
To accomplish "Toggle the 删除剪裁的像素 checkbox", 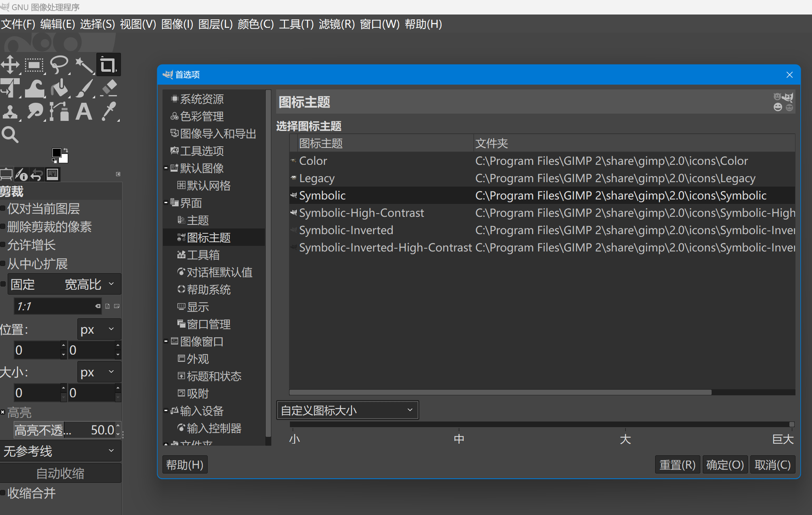I will point(3,227).
